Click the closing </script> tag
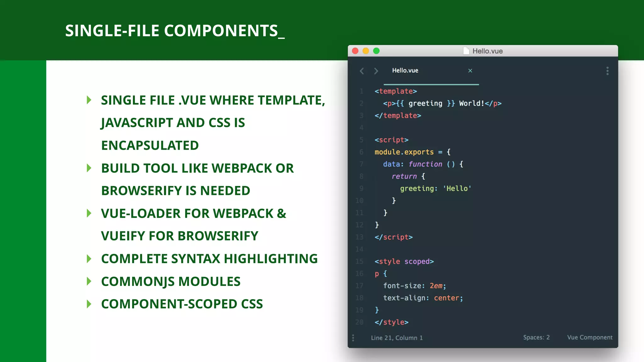The width and height of the screenshot is (644, 362). (x=394, y=237)
